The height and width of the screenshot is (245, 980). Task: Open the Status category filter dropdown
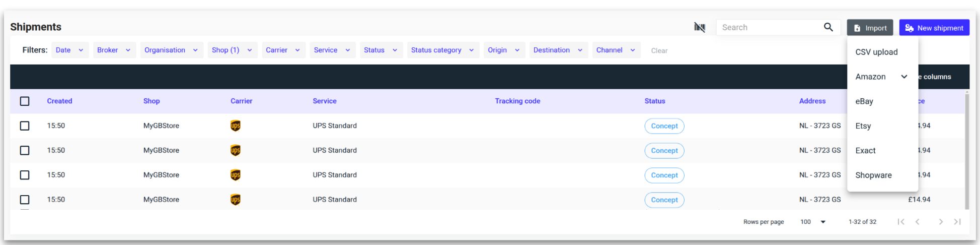point(442,50)
